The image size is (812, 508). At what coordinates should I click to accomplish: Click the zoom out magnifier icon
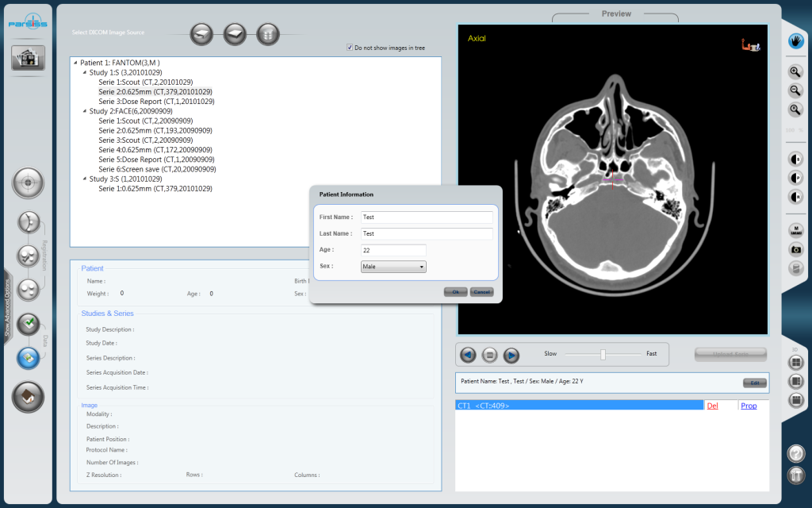795,90
